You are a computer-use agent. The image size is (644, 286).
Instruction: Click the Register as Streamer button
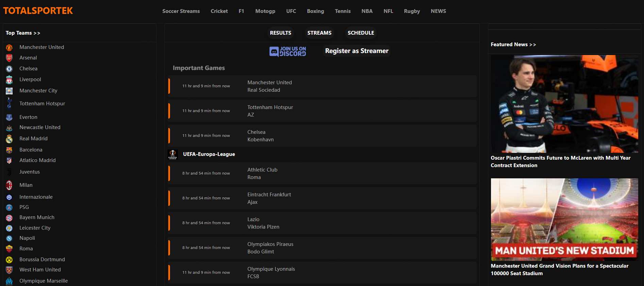[356, 51]
